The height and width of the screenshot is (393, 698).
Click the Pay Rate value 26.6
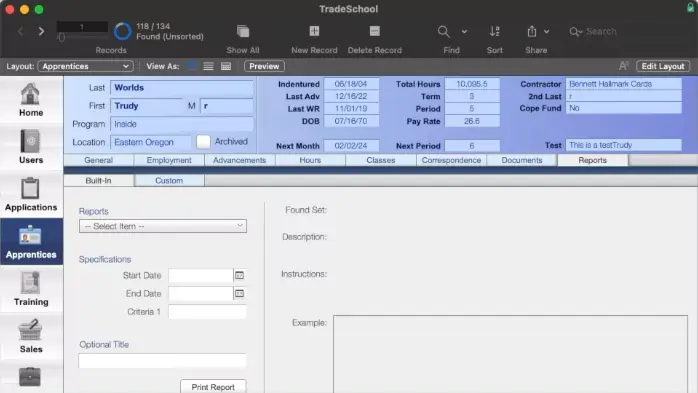point(472,121)
